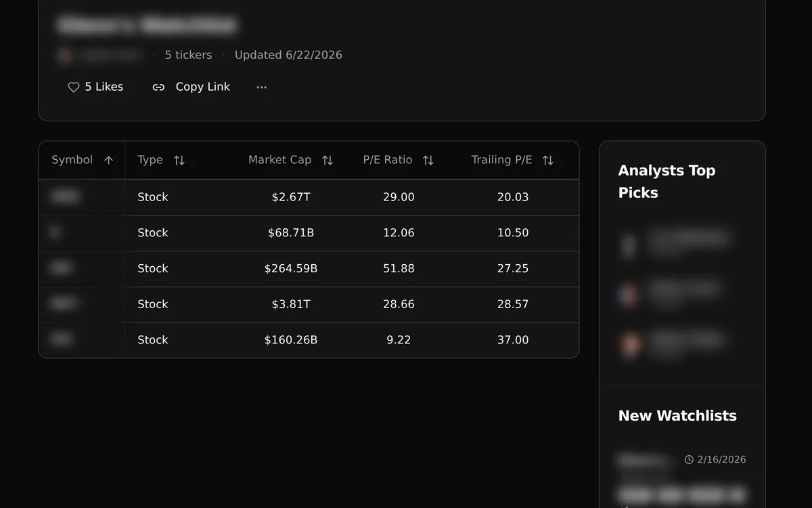Click the $2.67T market cap cell
Screen dimensions: 812x508
coord(291,197)
